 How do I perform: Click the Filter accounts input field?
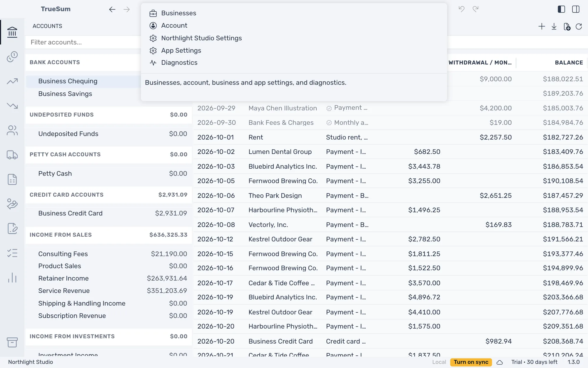point(84,42)
